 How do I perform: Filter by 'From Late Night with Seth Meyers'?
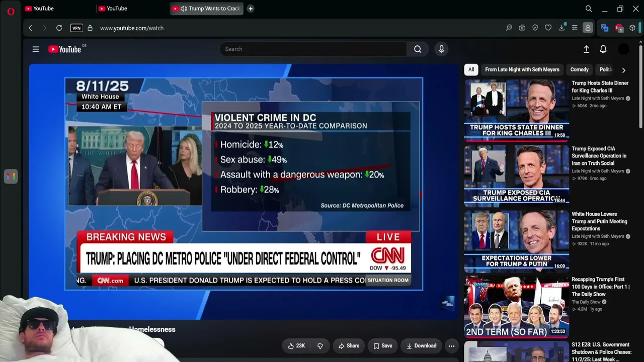[522, 70]
